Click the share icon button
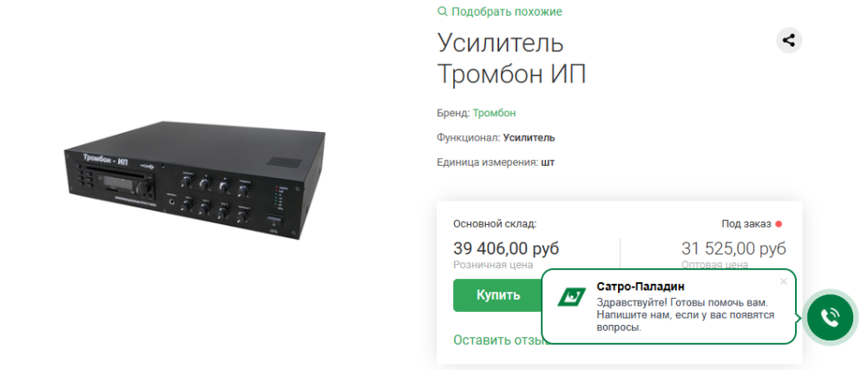 click(789, 41)
